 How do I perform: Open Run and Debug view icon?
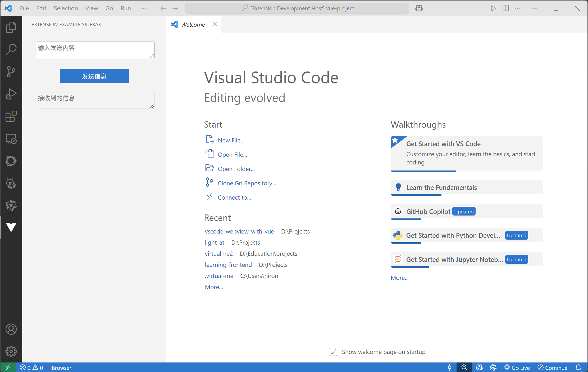click(x=11, y=94)
